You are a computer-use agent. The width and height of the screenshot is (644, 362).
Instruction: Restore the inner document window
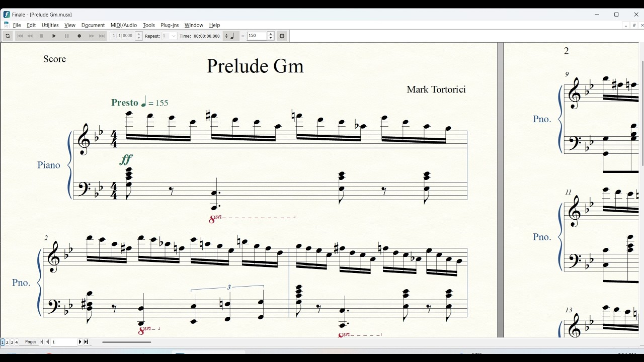pyautogui.click(x=634, y=25)
